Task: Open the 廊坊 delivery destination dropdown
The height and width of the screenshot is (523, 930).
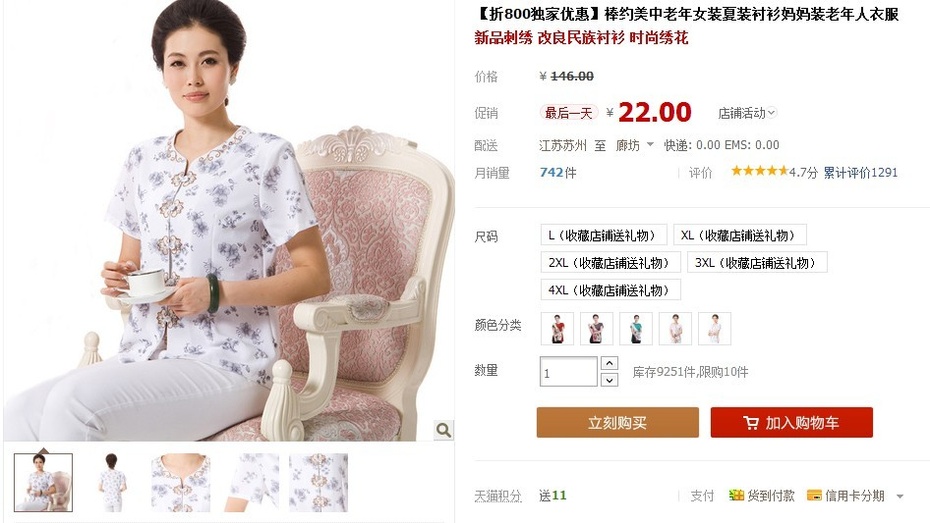Action: pyautogui.click(x=634, y=145)
